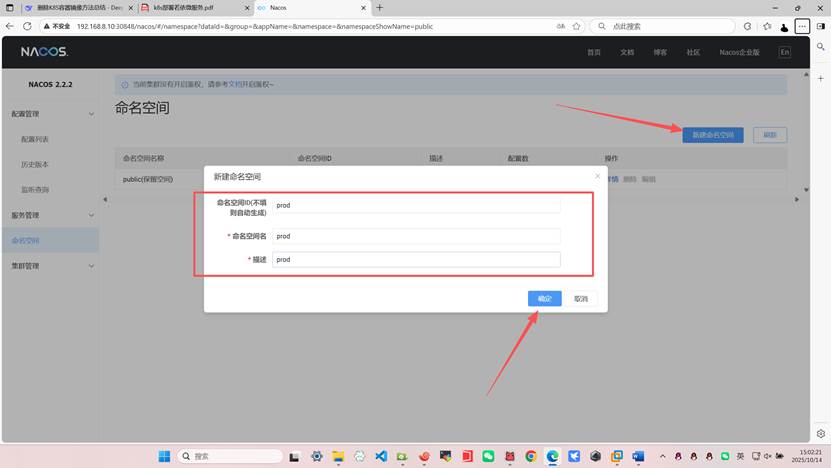Switch to Microsoft Edge in taskbar

(552, 456)
